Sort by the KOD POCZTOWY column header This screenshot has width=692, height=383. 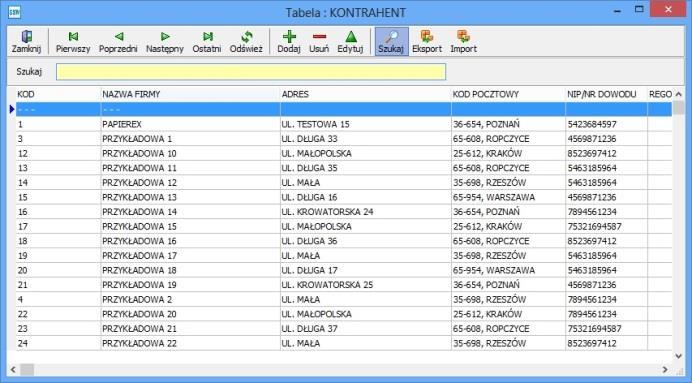508,94
